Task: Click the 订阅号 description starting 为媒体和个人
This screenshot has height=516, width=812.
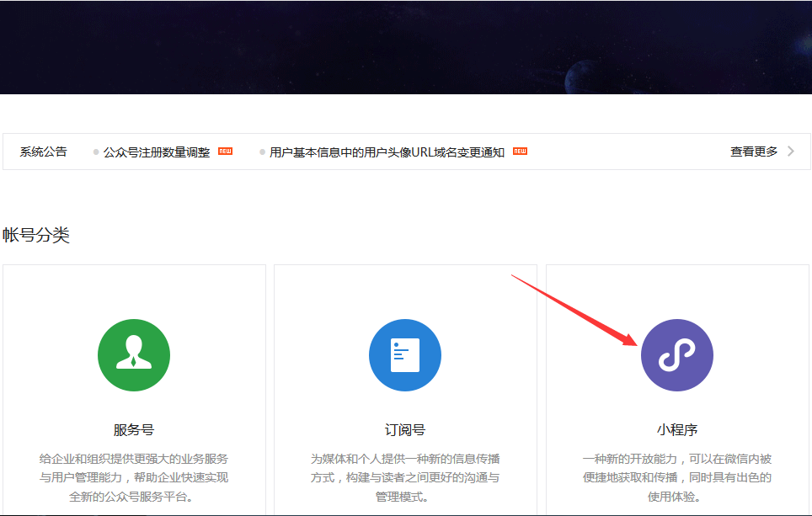Action: click(x=405, y=478)
